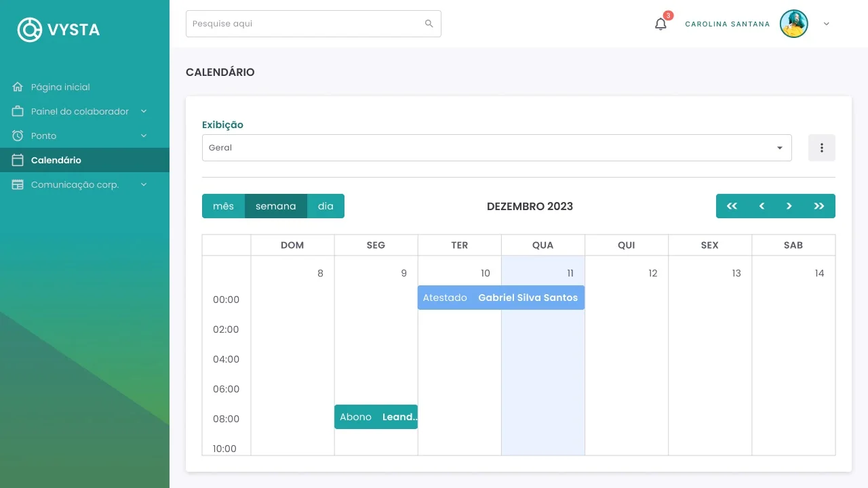Expand the user account chevron
The image size is (868, 488).
(826, 24)
